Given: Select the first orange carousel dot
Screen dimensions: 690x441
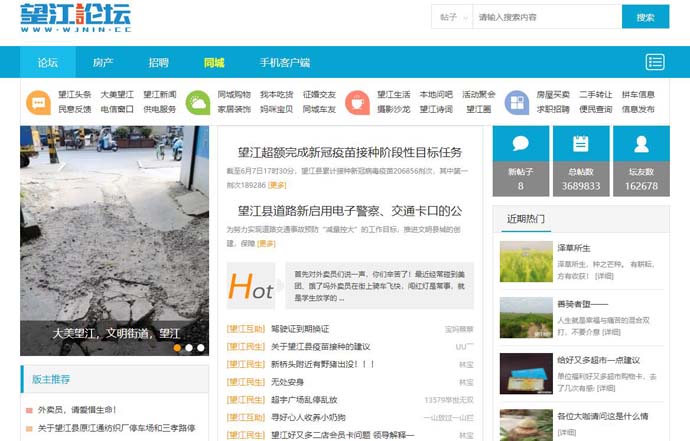Looking at the screenshot, I should tap(177, 348).
